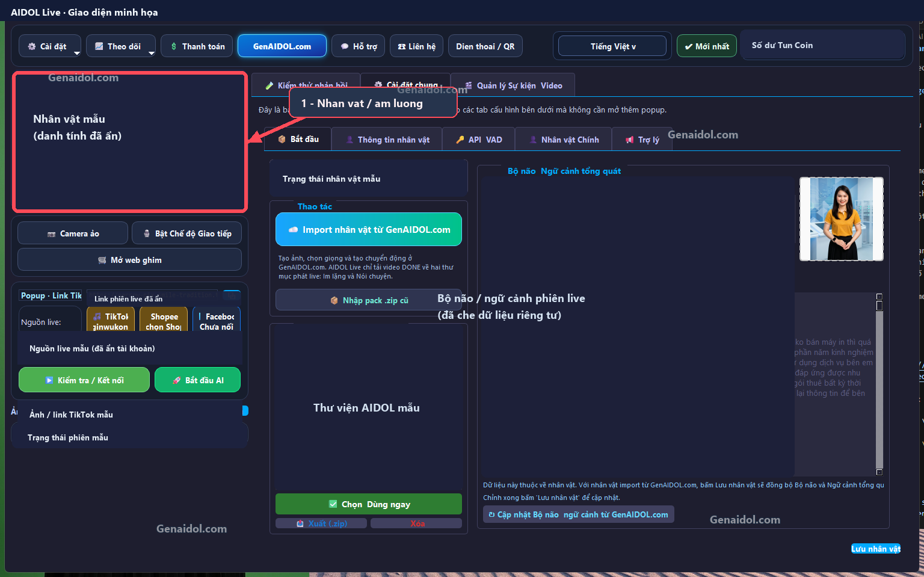Click the scrollbar down arrow in Bộ não panel
Viewport: 924px width, 577px height.
[x=879, y=472]
